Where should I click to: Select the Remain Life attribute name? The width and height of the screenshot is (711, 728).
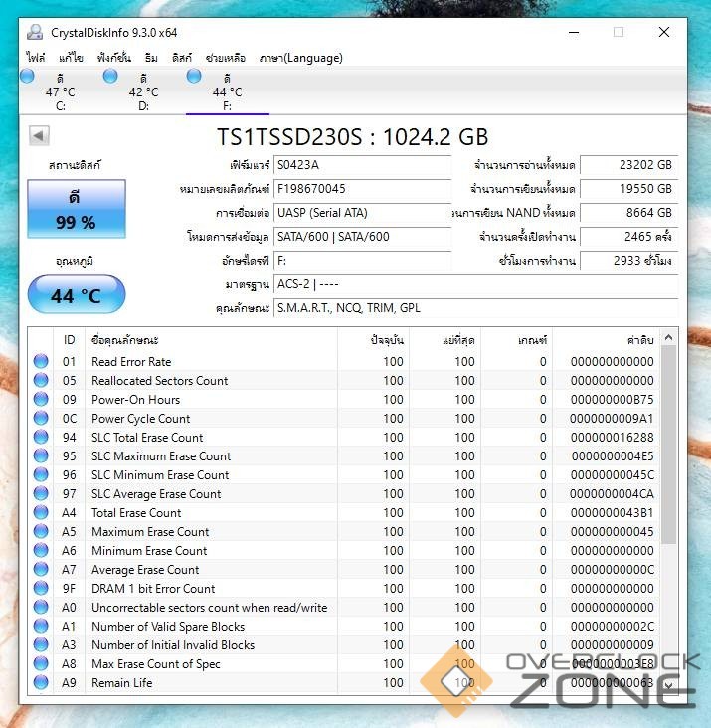(x=121, y=682)
